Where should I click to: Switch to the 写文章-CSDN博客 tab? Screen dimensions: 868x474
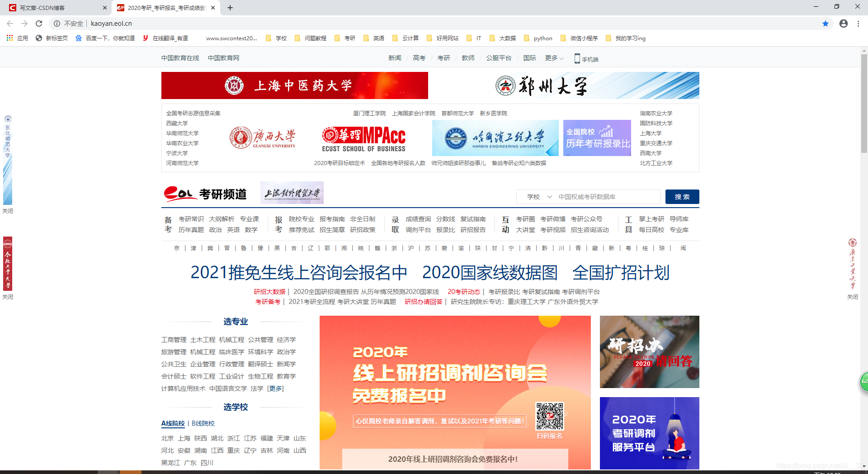tap(54, 8)
